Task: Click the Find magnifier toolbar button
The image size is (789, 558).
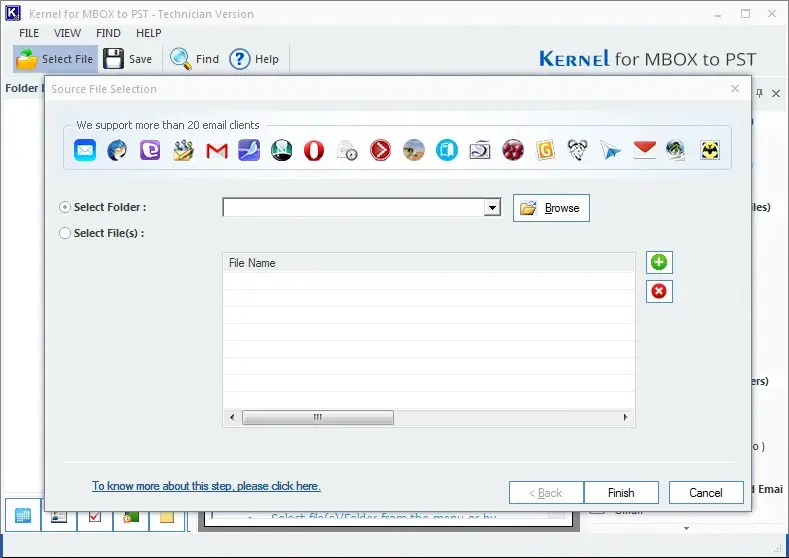Action: tap(194, 59)
